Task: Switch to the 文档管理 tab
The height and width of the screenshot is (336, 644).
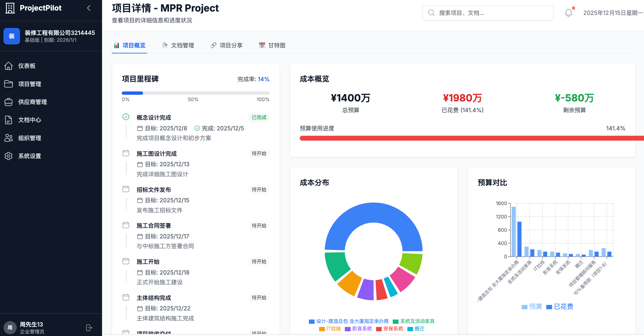Action: pyautogui.click(x=182, y=45)
